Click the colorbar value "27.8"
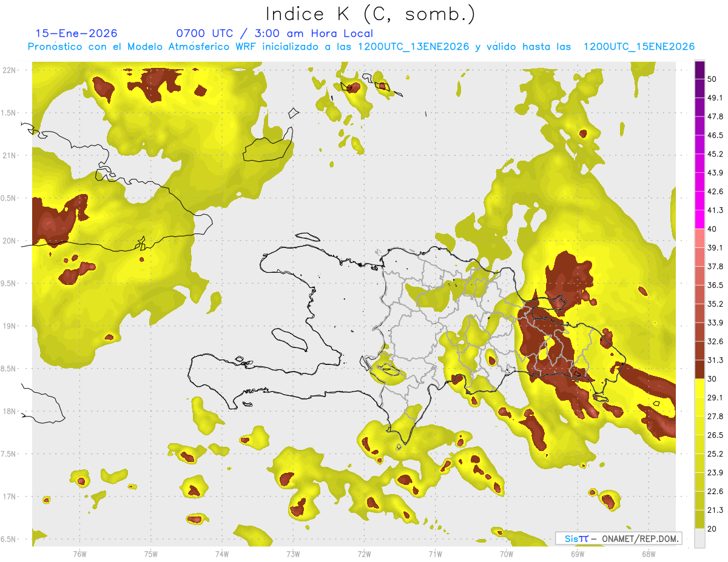 click(x=715, y=416)
